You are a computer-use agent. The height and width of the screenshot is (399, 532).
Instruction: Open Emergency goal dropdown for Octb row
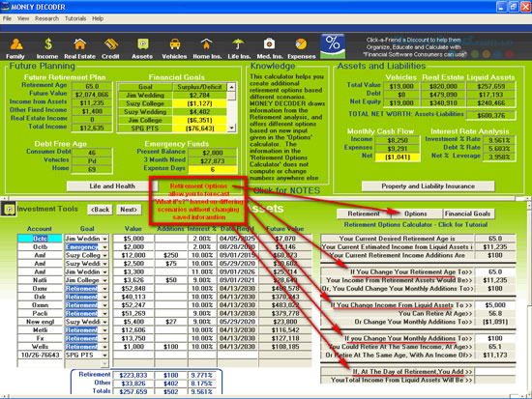pos(104,247)
